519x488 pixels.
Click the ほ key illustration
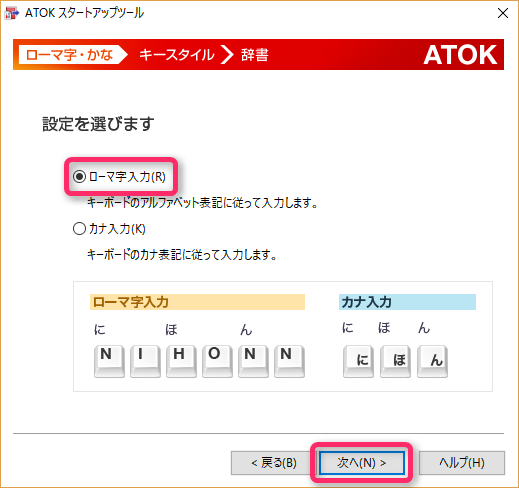click(395, 361)
